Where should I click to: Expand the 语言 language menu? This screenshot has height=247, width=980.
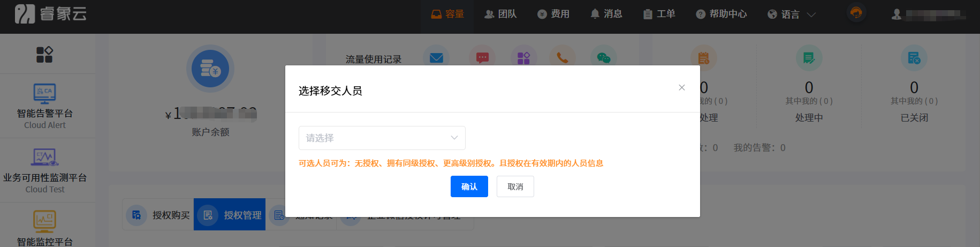click(x=791, y=14)
